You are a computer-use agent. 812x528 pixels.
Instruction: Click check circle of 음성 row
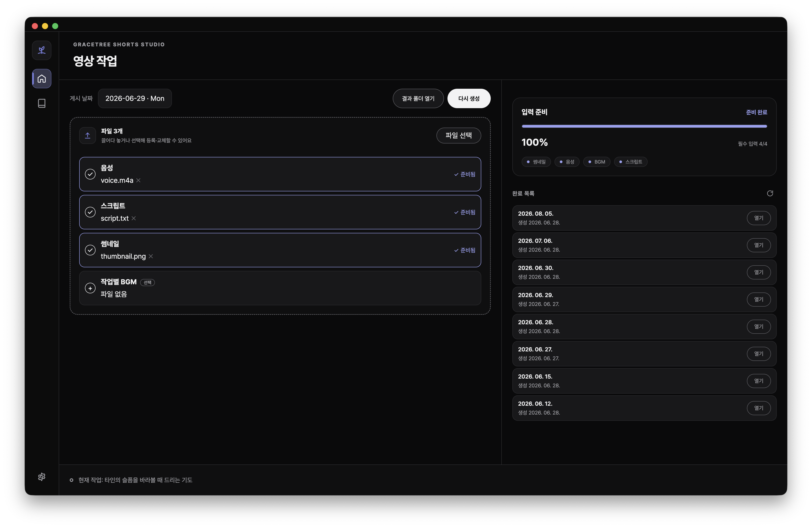pos(90,174)
